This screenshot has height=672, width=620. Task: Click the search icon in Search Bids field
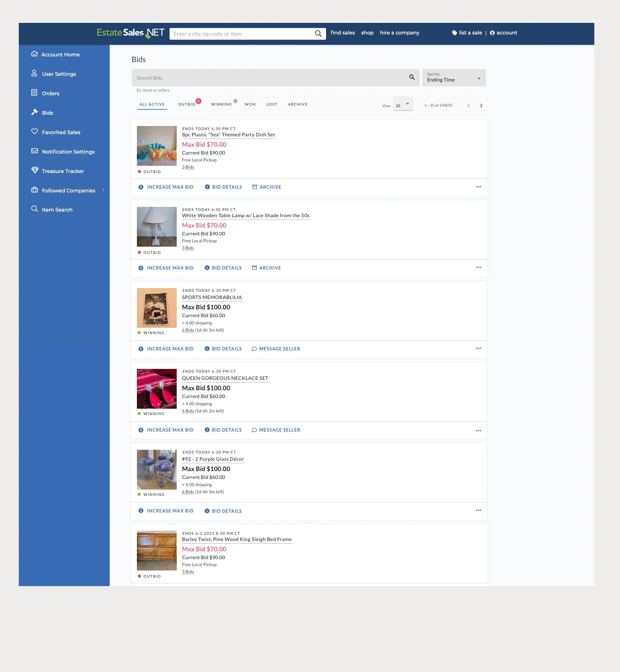click(412, 77)
